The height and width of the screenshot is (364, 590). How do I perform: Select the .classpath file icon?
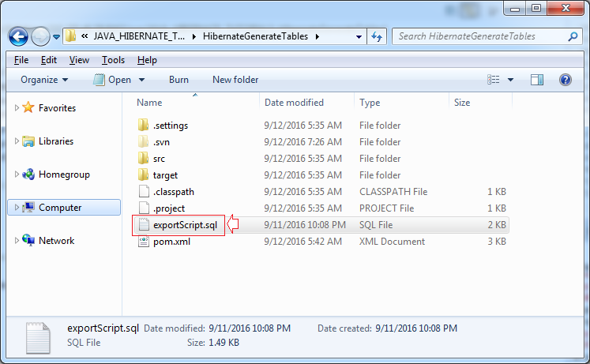tap(144, 191)
